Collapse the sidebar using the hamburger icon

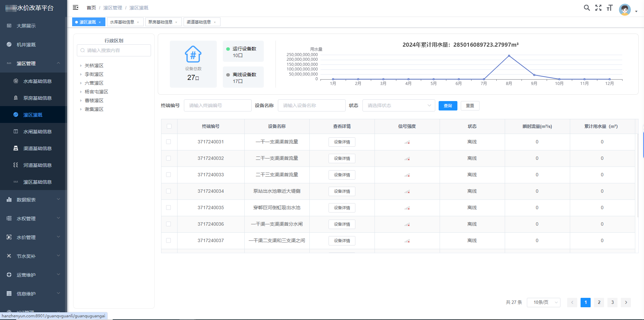tap(76, 7)
